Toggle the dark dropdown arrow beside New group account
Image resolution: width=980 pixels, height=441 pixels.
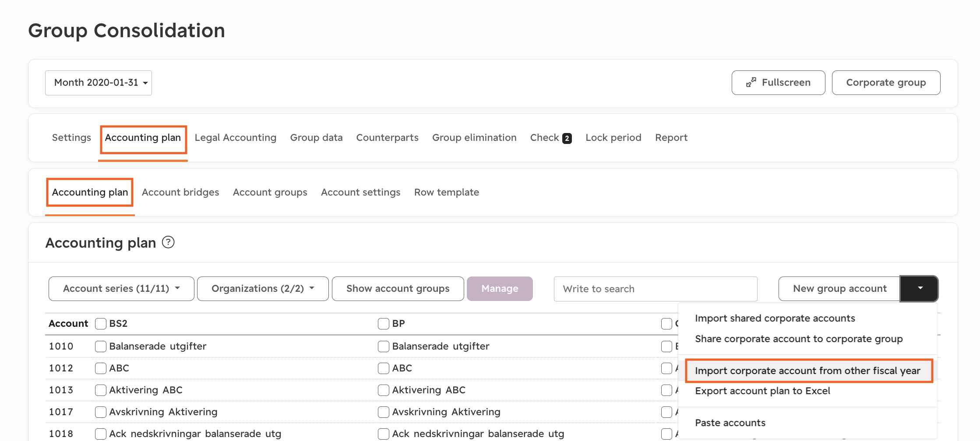920,289
